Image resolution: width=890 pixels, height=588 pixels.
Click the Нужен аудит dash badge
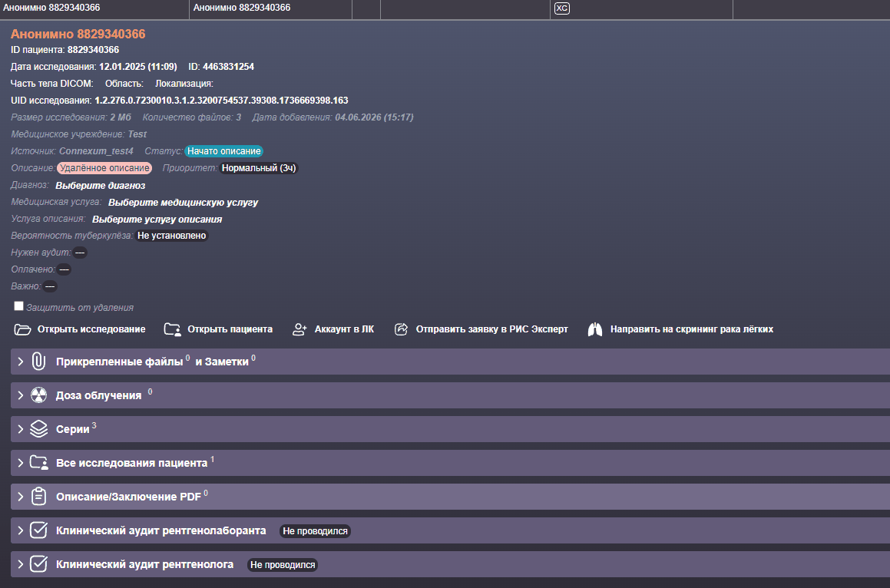click(80, 253)
